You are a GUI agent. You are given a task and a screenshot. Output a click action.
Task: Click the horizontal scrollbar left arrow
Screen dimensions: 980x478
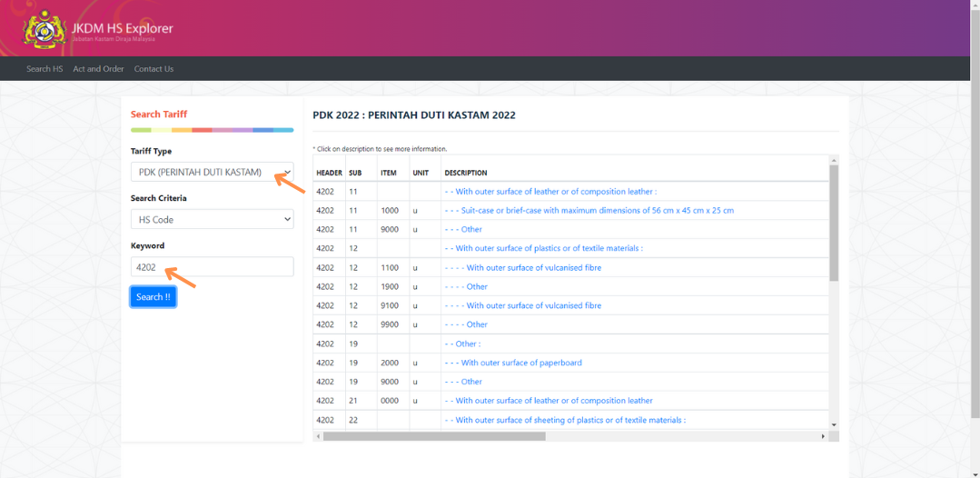point(318,436)
